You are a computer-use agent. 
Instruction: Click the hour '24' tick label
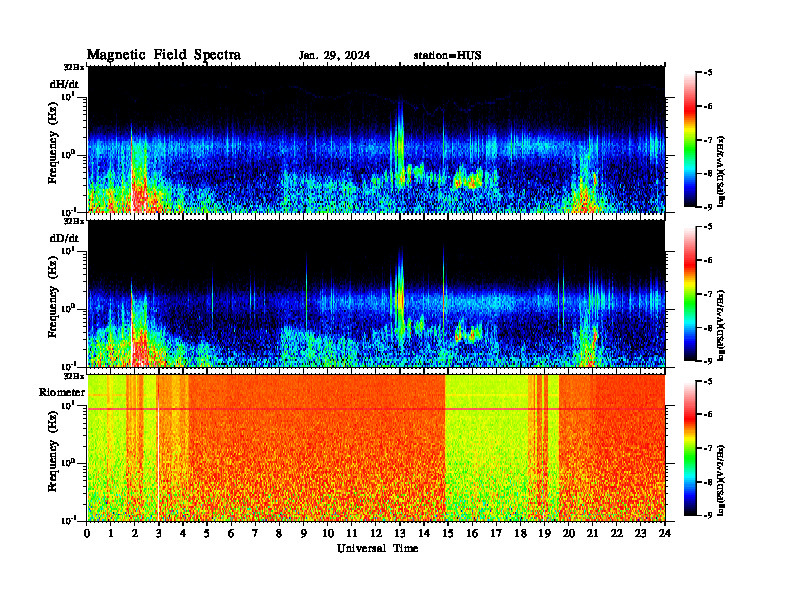[665, 533]
